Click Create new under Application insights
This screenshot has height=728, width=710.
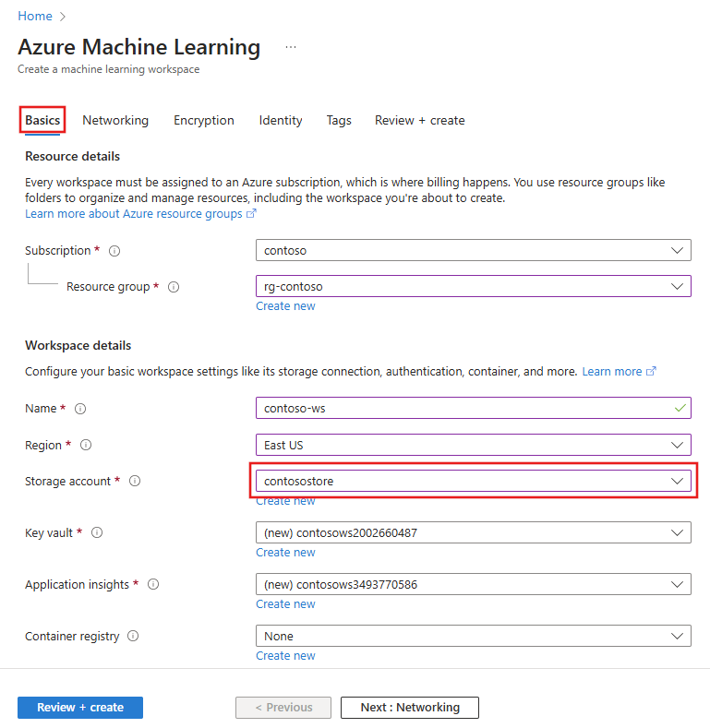click(286, 604)
